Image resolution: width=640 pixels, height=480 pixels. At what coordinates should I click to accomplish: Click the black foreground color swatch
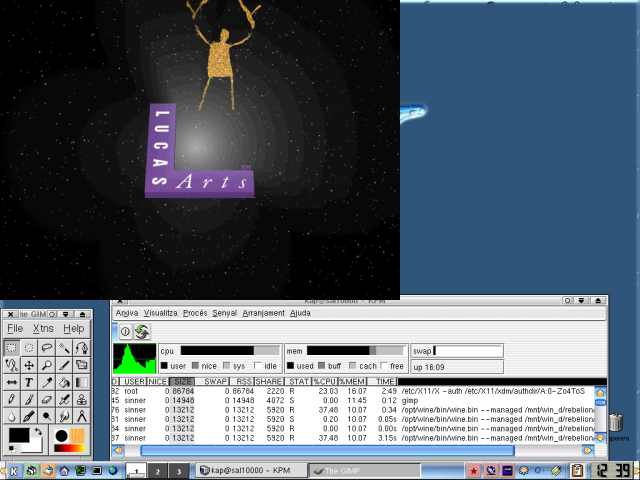click(x=19, y=435)
